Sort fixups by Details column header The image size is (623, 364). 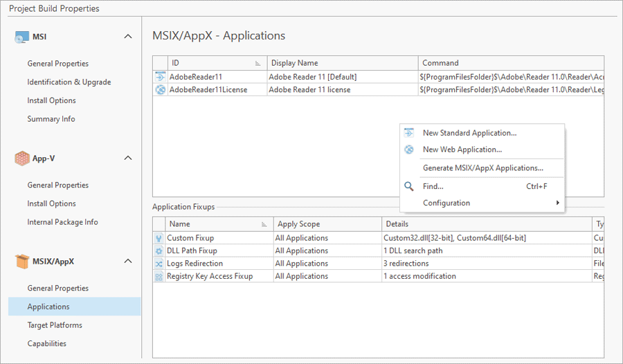[487, 224]
